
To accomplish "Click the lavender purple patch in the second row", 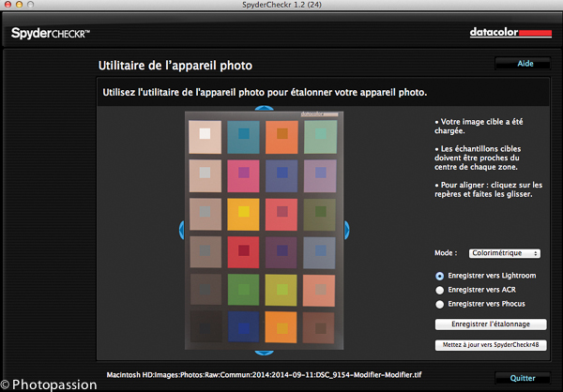I will pos(320,176).
